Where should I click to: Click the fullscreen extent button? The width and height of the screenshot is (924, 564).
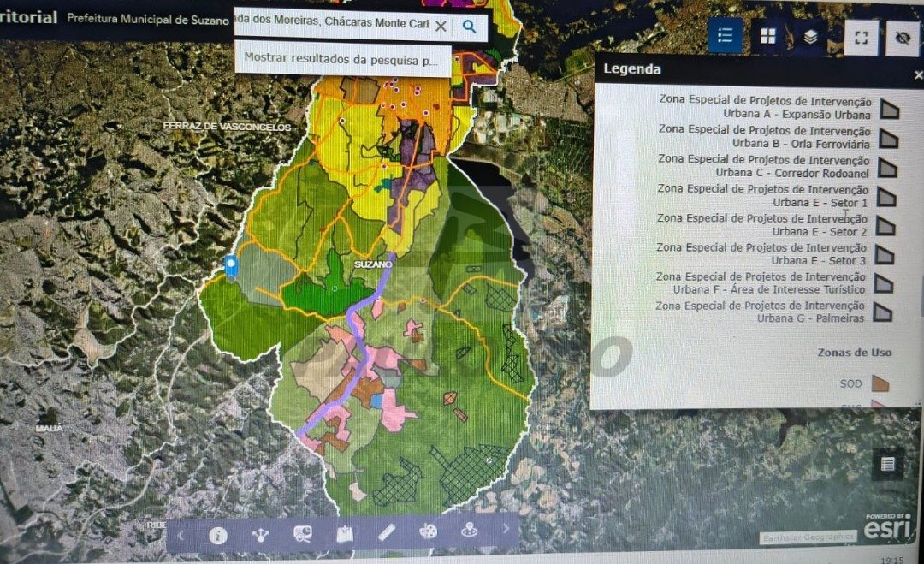tap(862, 38)
